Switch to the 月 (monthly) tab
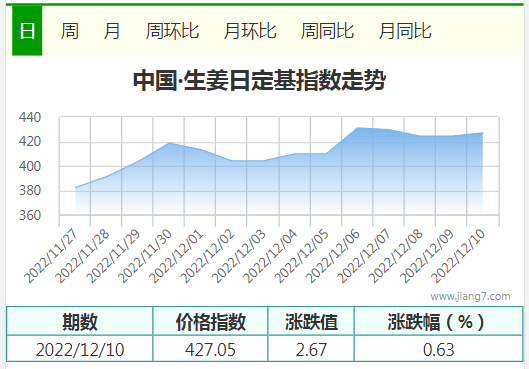This screenshot has height=369, width=529. click(112, 31)
